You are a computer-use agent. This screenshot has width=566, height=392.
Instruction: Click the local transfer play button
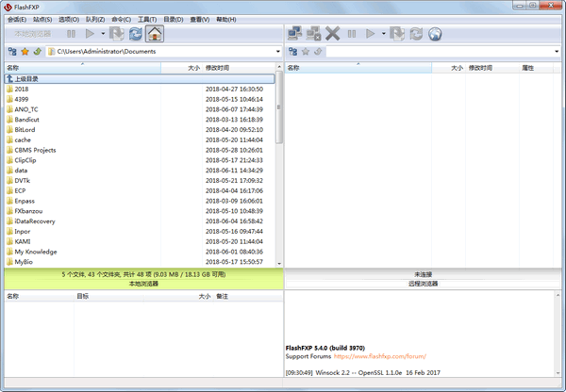(89, 33)
